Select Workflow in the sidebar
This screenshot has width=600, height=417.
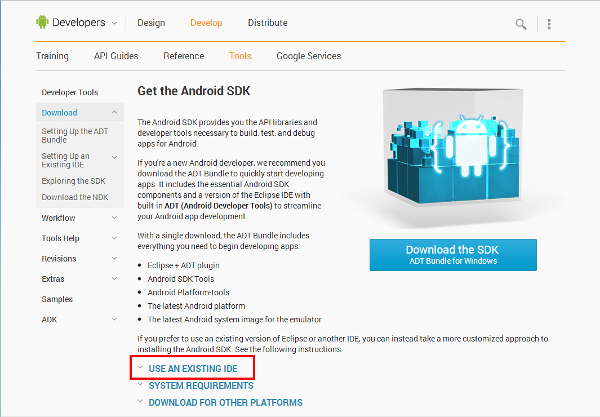pyautogui.click(x=58, y=218)
